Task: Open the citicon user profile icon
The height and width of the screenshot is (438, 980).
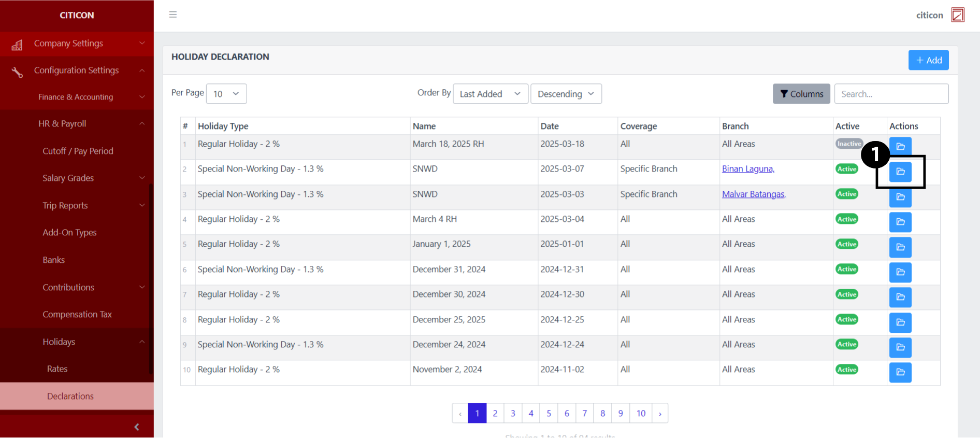Action: tap(958, 15)
